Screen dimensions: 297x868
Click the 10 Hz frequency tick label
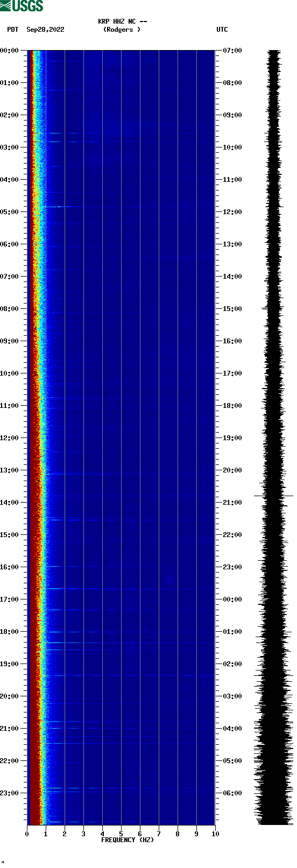pyautogui.click(x=215, y=834)
